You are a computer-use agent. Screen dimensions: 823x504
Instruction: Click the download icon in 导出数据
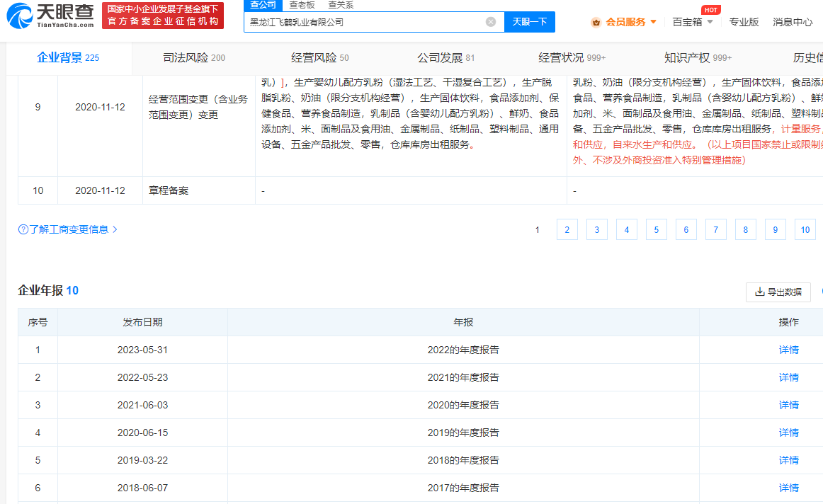(759, 292)
